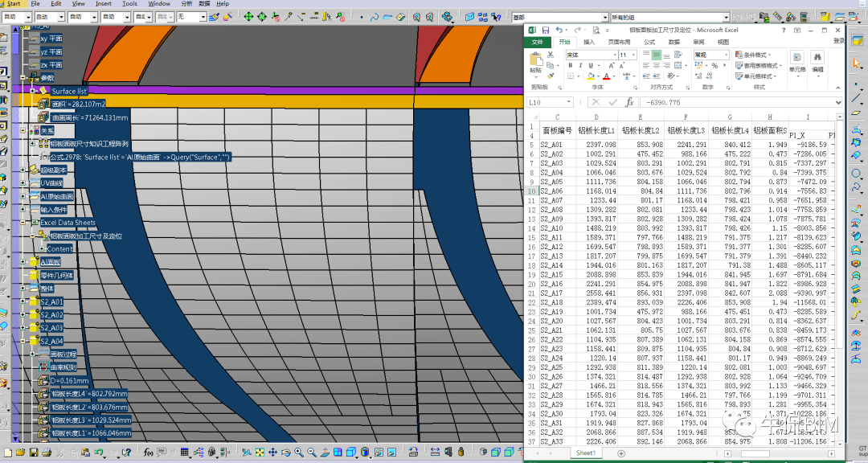Screen dimensions: 868x463
Task: Click the Cut scissors icon in Excel
Action: pos(551,55)
